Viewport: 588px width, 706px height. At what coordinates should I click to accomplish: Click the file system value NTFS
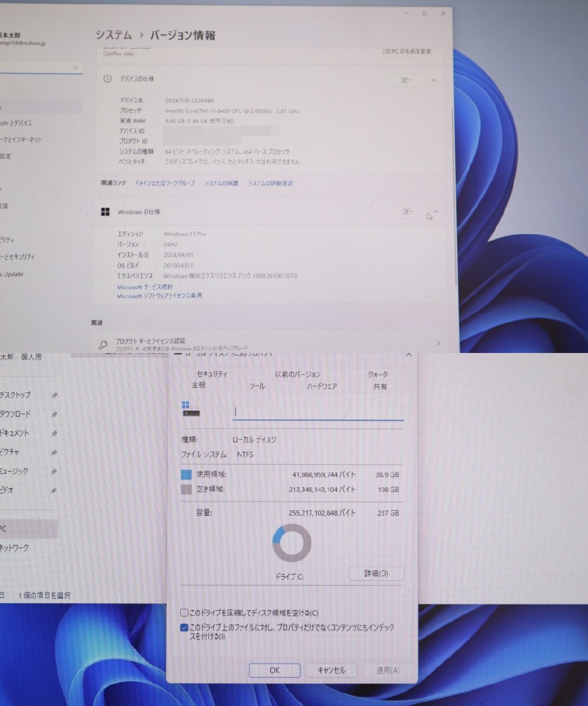pyautogui.click(x=245, y=455)
